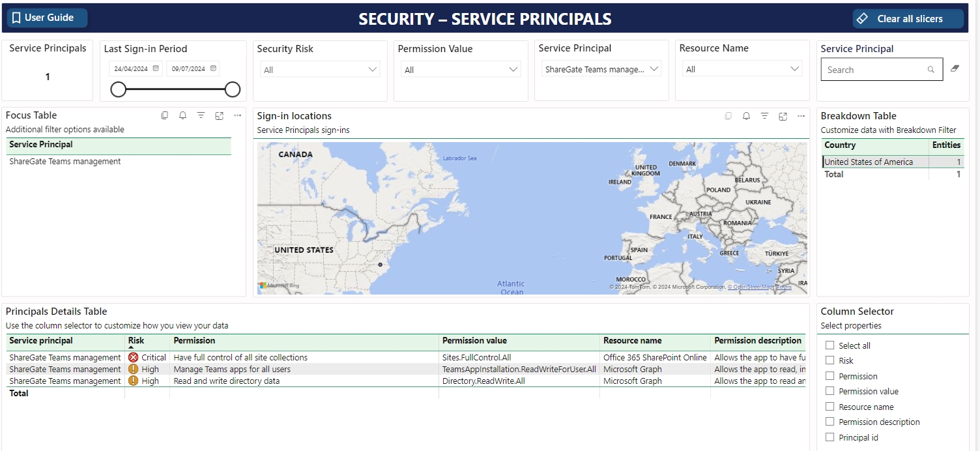Enable the Permission value column checkbox

(x=829, y=391)
